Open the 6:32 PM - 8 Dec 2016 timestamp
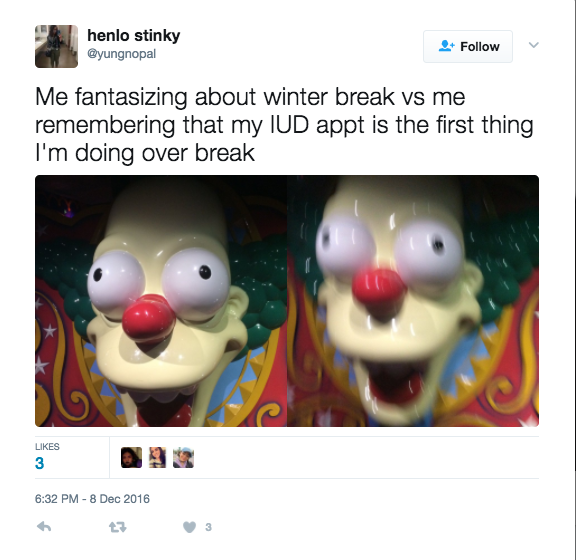This screenshot has width=576, height=560. (x=92, y=499)
